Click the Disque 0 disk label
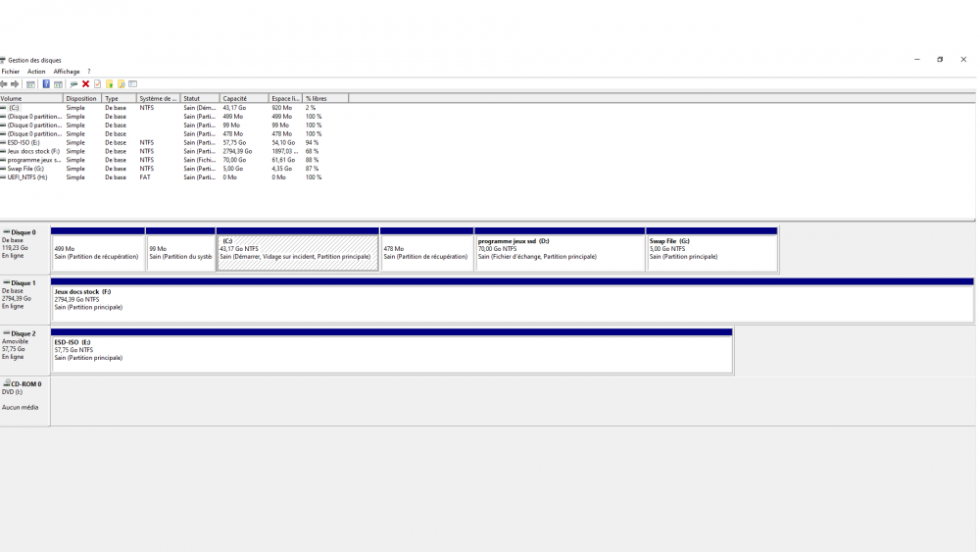The height and width of the screenshot is (552, 980). coord(25,249)
